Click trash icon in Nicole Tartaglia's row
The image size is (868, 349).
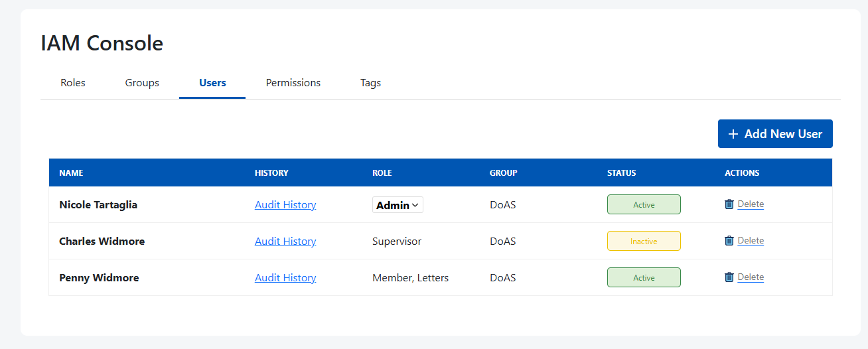tap(729, 204)
